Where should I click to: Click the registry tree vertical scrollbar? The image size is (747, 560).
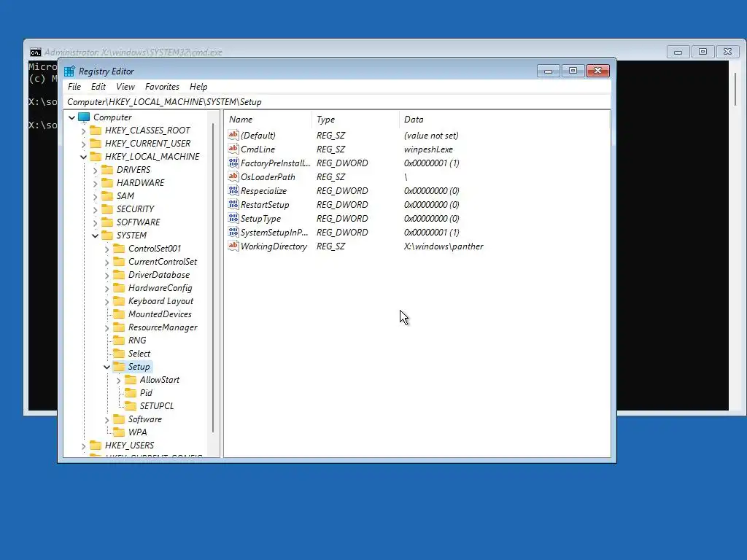pyautogui.click(x=213, y=278)
